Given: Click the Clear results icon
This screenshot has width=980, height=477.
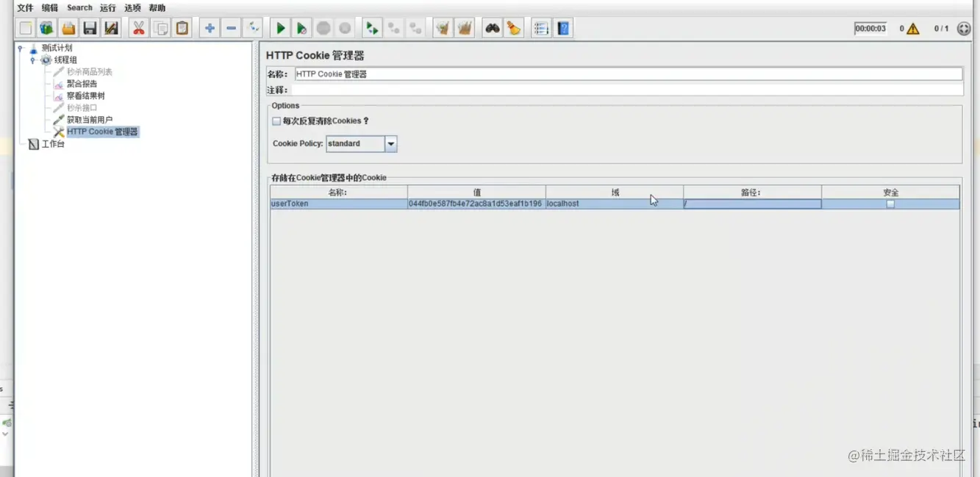Looking at the screenshot, I should pos(443,29).
